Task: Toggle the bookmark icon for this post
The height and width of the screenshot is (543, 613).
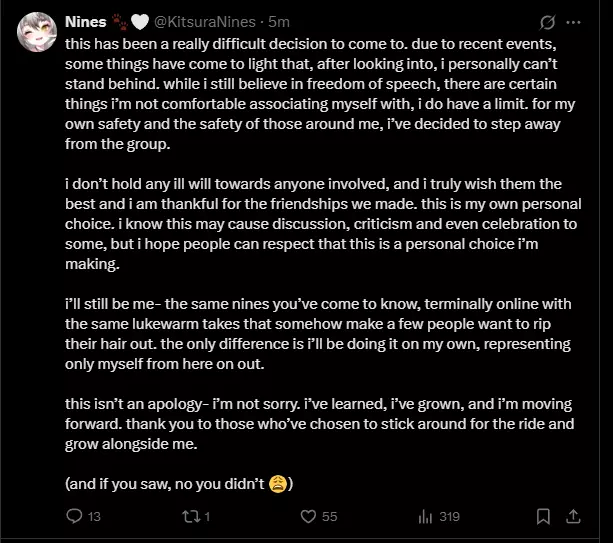Action: [x=543, y=516]
